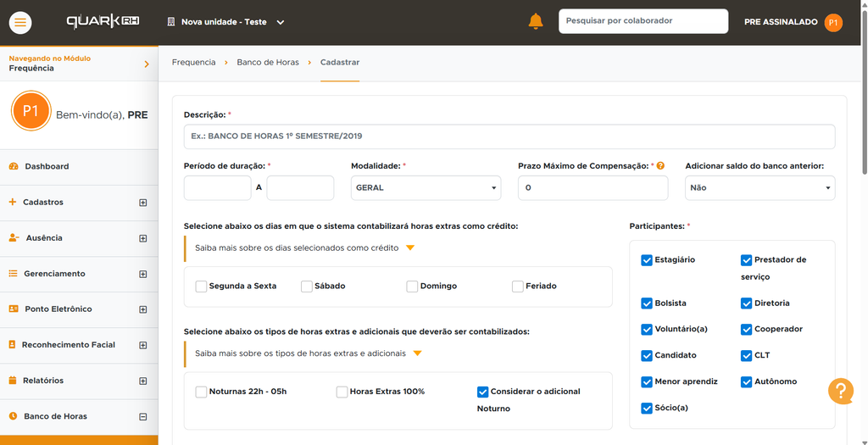Viewport: 868px width, 445px height.
Task: Uncheck Menor aprendiz participant
Action: pyautogui.click(x=647, y=382)
